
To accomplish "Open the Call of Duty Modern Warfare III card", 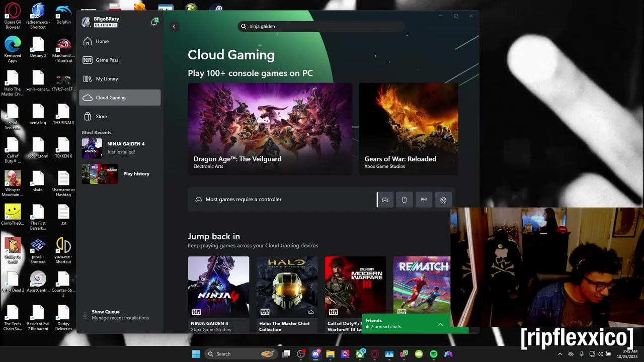I will click(355, 294).
